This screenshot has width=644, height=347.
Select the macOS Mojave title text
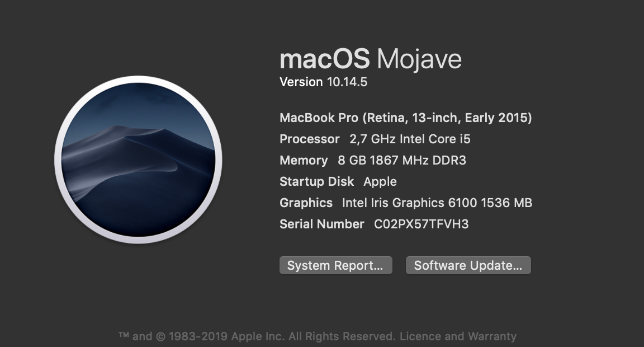tap(371, 59)
